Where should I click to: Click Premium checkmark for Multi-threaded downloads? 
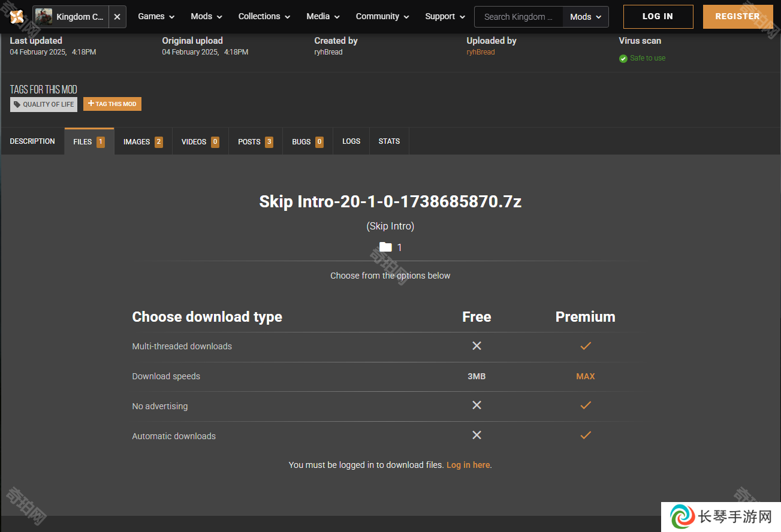pyautogui.click(x=586, y=346)
